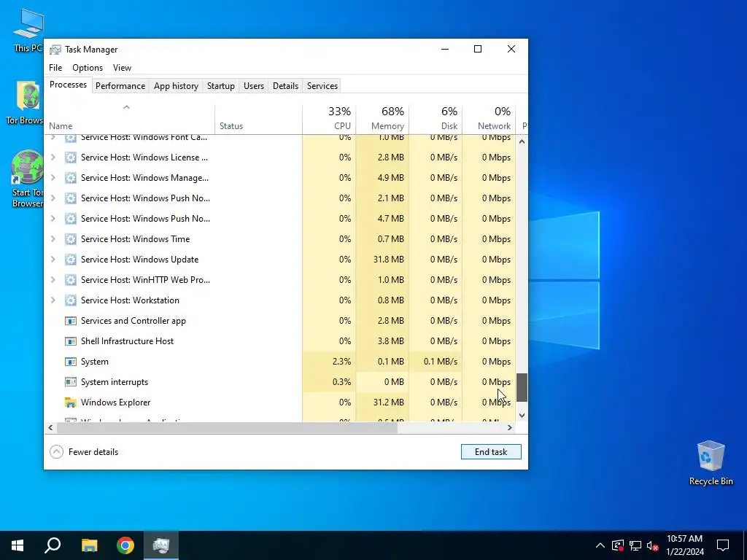Select the System interrupts row text
The image size is (747, 560).
point(115,382)
